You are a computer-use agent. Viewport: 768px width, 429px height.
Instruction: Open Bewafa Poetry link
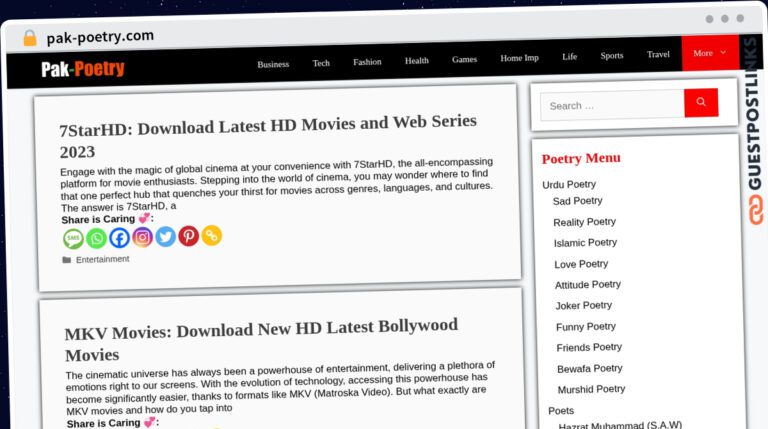coord(590,368)
